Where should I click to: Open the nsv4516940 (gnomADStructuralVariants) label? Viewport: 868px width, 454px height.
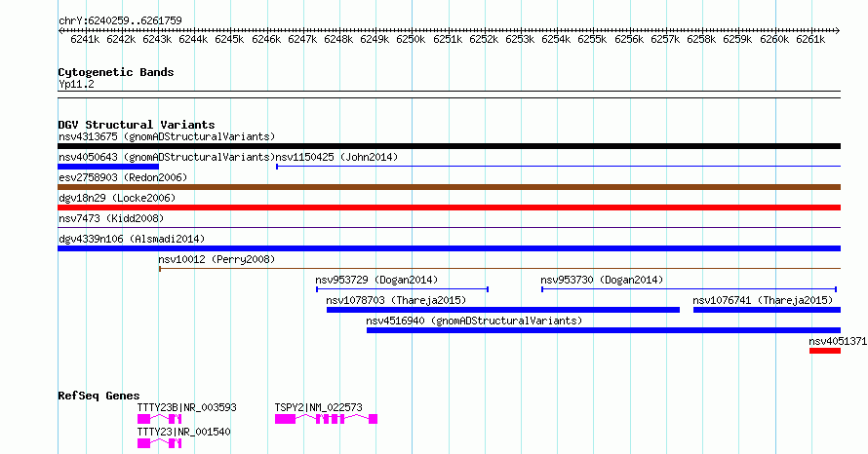pyautogui.click(x=474, y=321)
